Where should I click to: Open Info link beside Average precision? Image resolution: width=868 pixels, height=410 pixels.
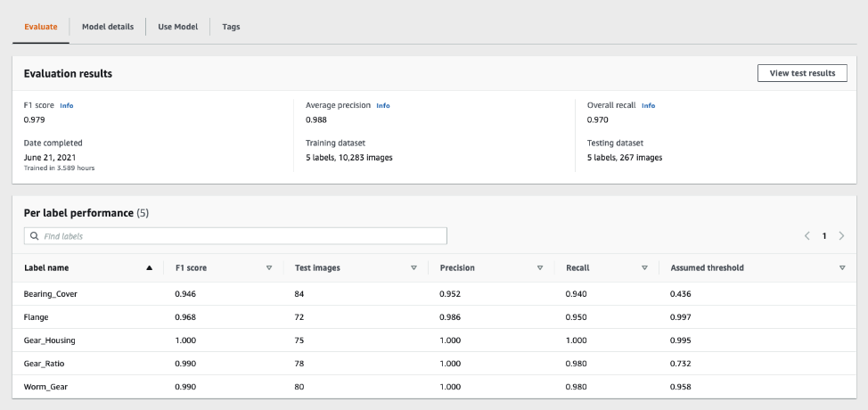383,105
